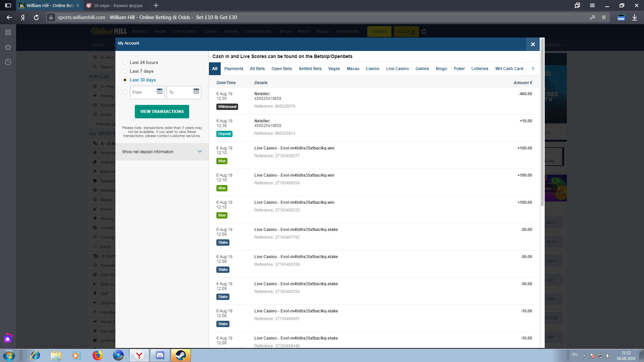Screen dimensions: 644x362
Task: Open the To date calendar picker
Action: point(196,91)
